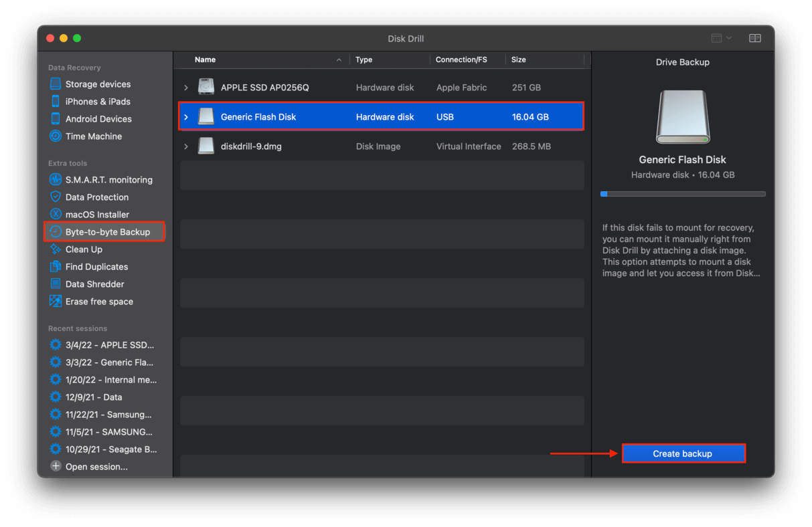This screenshot has height=527, width=812.
Task: Open 10/29/21 Seagate session
Action: (110, 449)
